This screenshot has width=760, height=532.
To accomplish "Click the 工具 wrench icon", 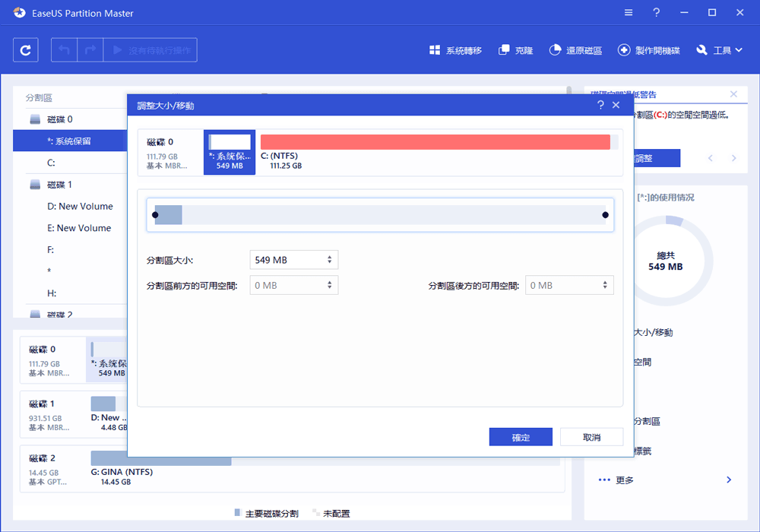I will [x=701, y=49].
